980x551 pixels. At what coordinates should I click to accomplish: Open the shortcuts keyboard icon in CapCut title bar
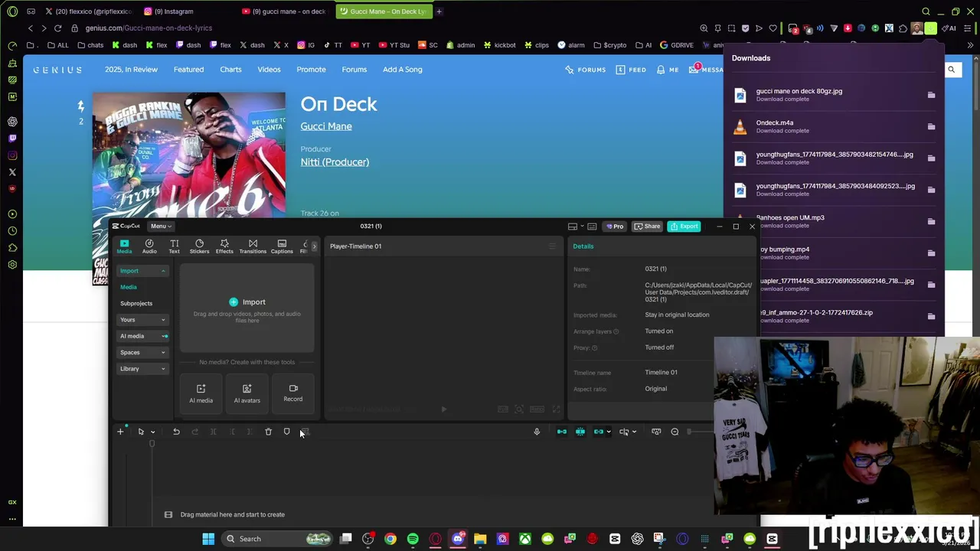[x=592, y=227]
